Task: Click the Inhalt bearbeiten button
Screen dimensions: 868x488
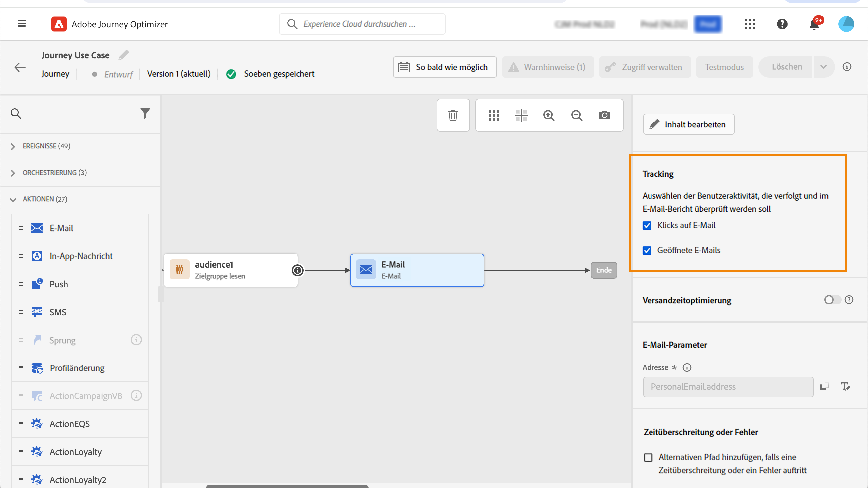Action: point(688,124)
